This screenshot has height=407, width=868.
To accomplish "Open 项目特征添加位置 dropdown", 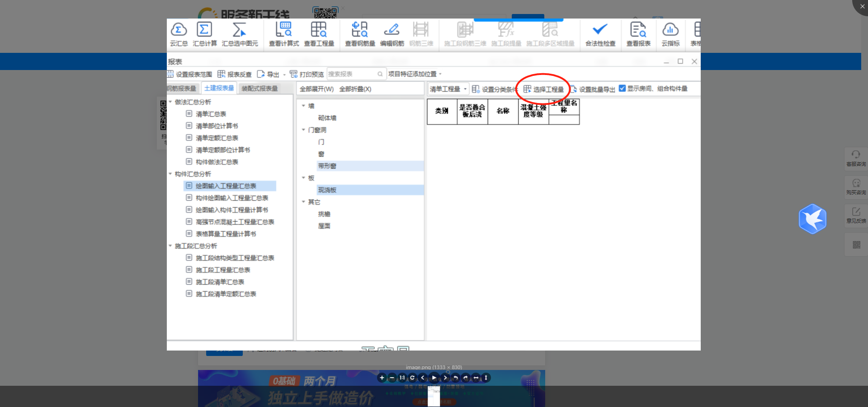I will coord(415,74).
